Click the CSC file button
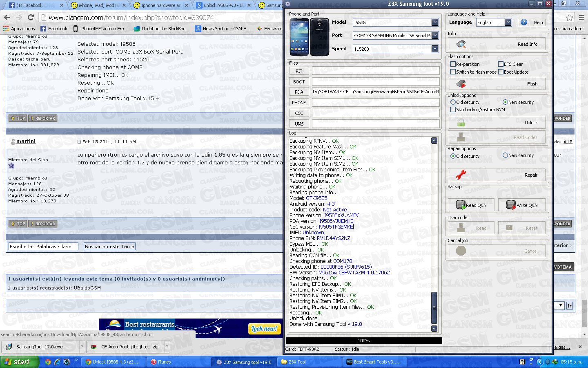This screenshot has width=588, height=368. (299, 113)
